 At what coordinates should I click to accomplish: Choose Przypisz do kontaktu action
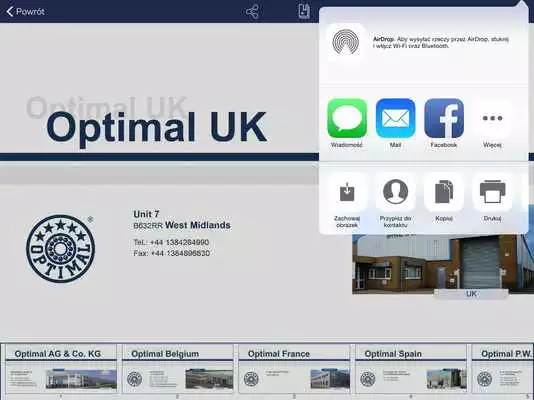pos(395,192)
